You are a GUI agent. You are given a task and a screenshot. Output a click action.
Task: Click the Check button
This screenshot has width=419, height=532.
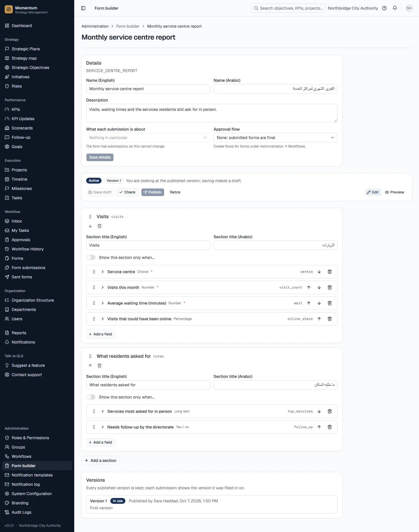tap(128, 192)
